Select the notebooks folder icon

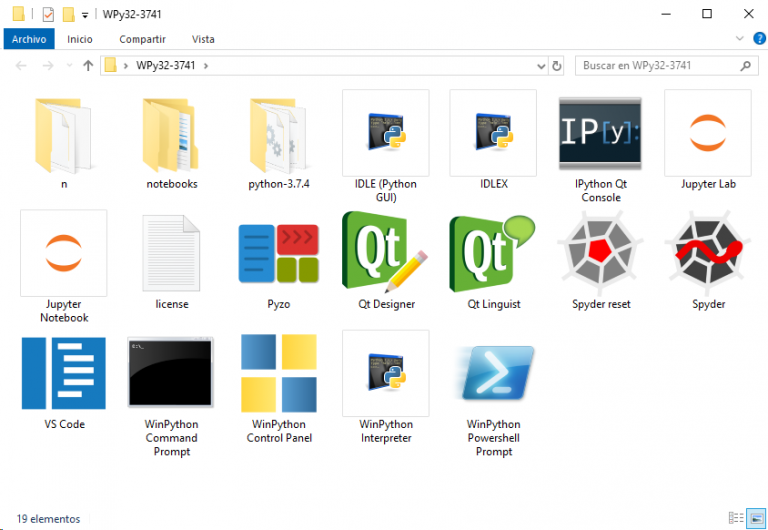[x=171, y=135]
